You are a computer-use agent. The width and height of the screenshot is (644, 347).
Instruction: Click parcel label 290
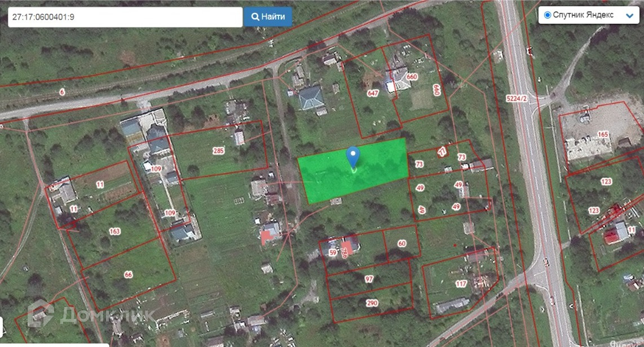coord(372,303)
